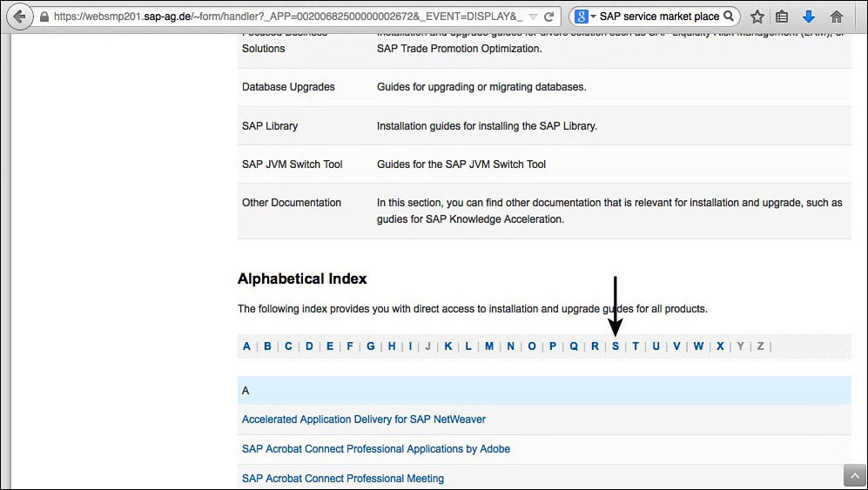Viewport: 868px width, 490px height.
Task: Open SAP Acrobat Connect Professional Meeting link
Action: click(343, 478)
